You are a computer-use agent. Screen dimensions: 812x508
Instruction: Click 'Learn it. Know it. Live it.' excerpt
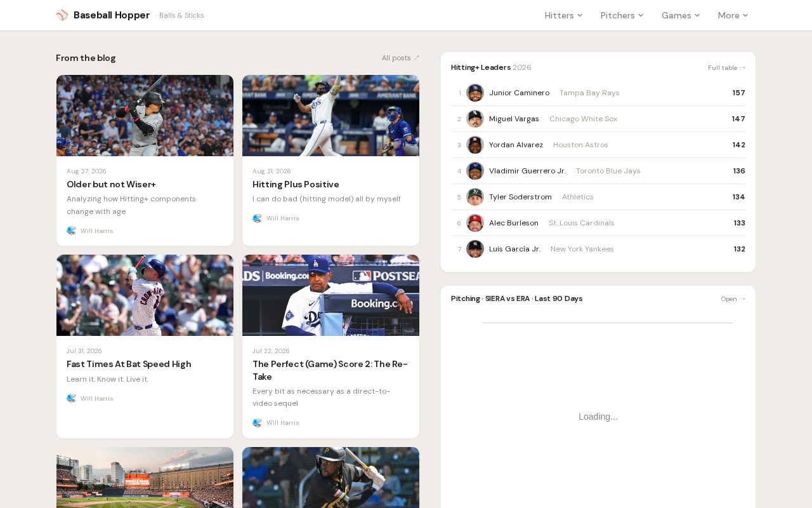tap(108, 379)
